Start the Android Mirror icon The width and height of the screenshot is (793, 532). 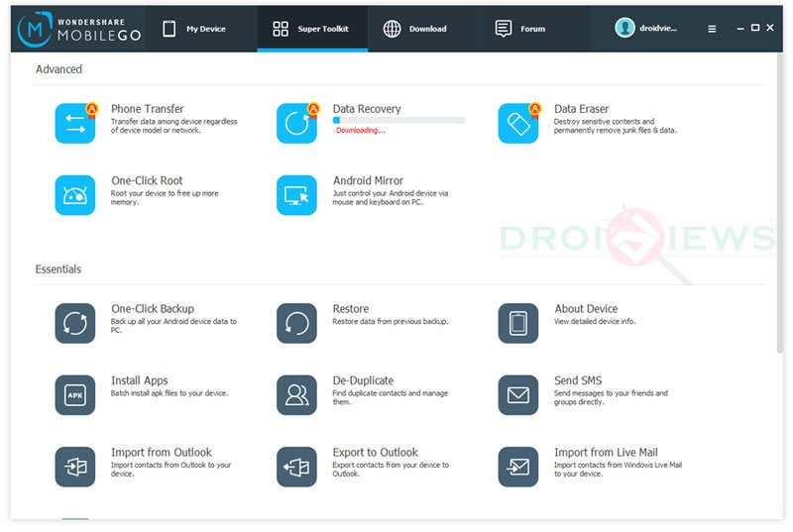coord(296,195)
